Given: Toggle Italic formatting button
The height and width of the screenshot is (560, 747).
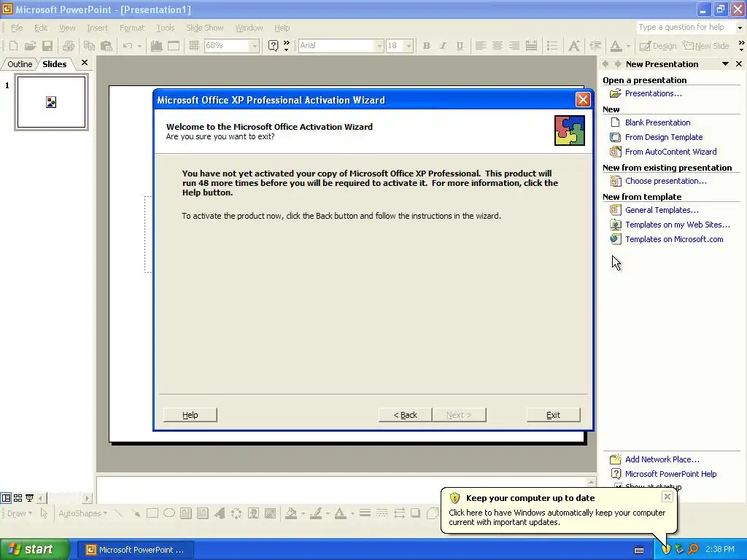Looking at the screenshot, I should click(443, 46).
